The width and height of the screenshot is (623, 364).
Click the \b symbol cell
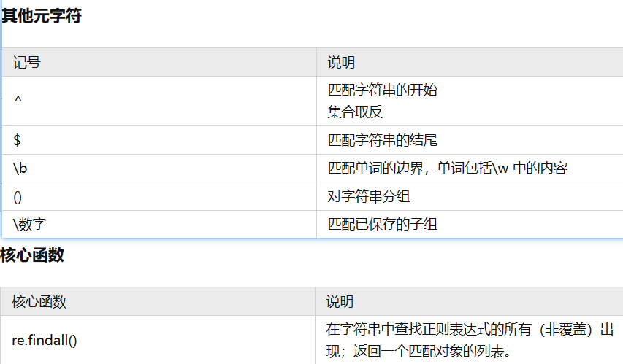coord(20,169)
